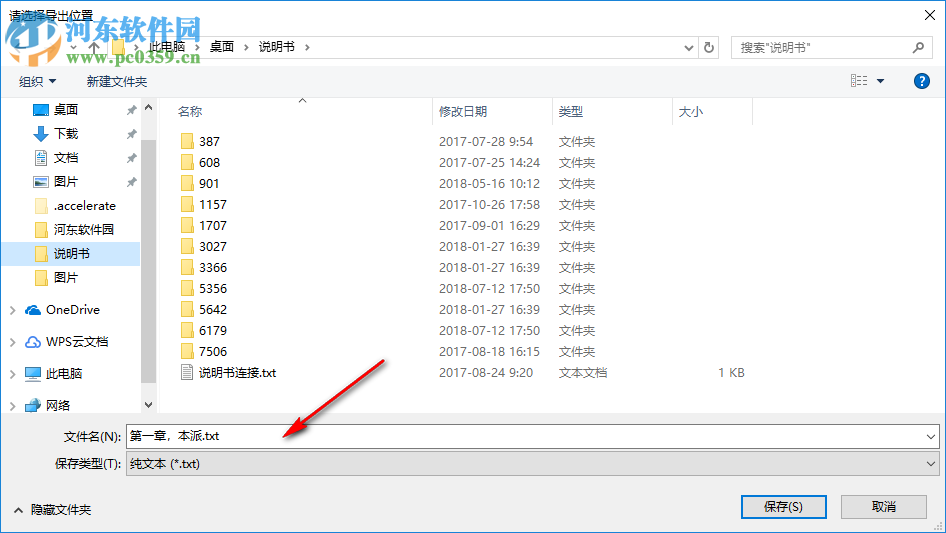Screen dimensions: 946x533
Task: Select the date 2018-05-16 10:12
Action: 489,184
